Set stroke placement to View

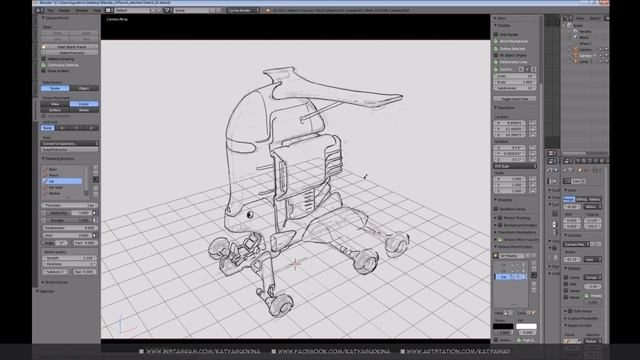(55, 104)
